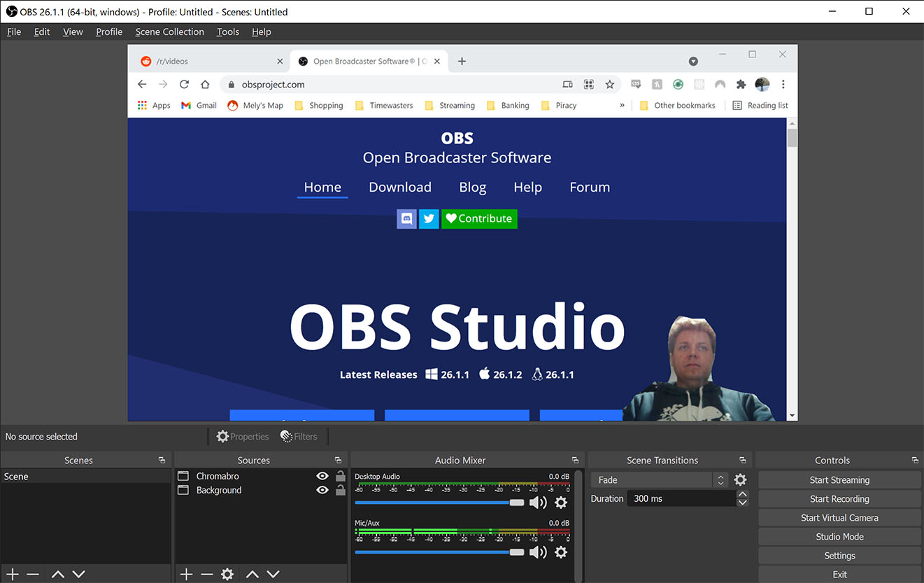Open Mic/Aux settings gear

561,552
